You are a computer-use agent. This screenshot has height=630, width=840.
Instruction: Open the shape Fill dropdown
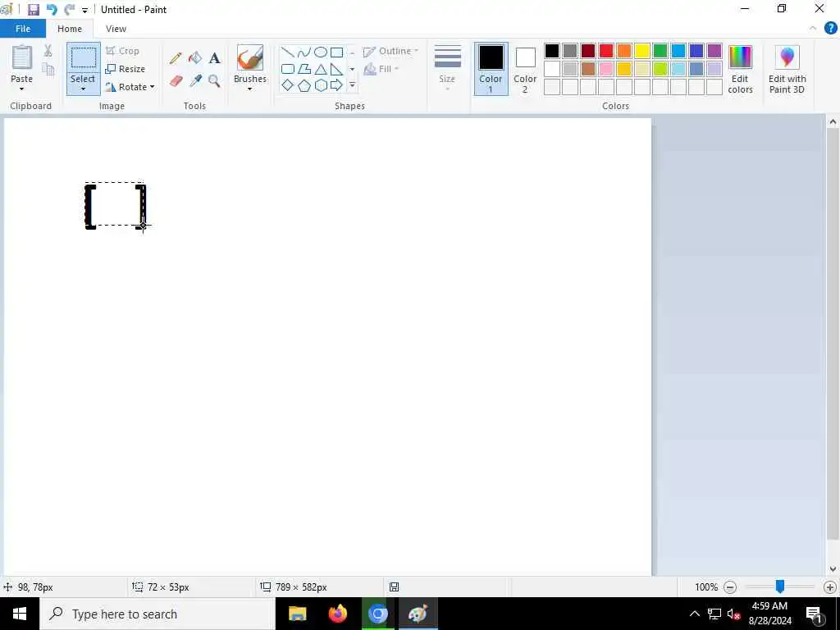click(x=381, y=69)
